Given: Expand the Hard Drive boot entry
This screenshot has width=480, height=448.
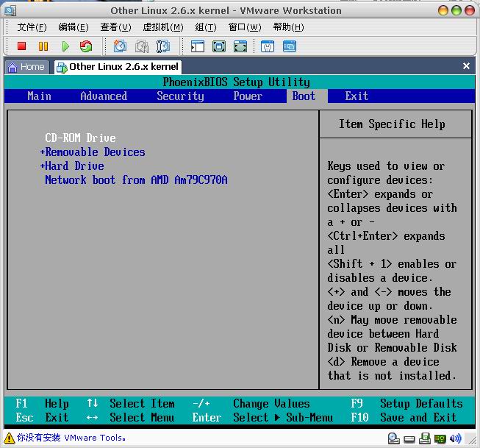Looking at the screenshot, I should [72, 166].
